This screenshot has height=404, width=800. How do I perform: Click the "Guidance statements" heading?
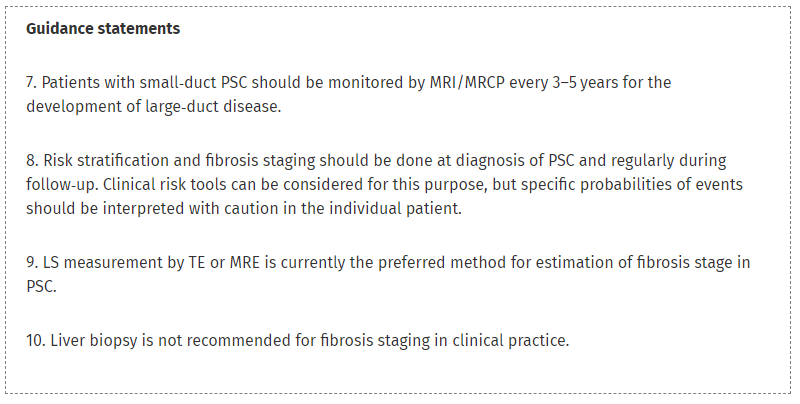103,28
